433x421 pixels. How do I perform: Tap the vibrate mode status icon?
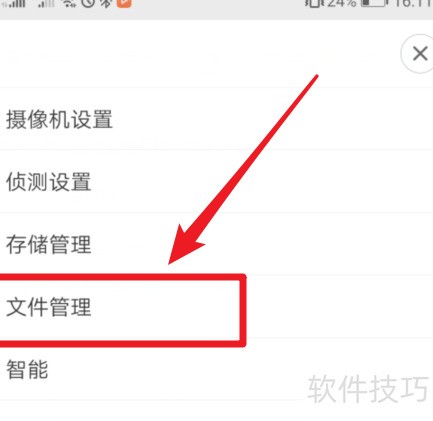314,4
